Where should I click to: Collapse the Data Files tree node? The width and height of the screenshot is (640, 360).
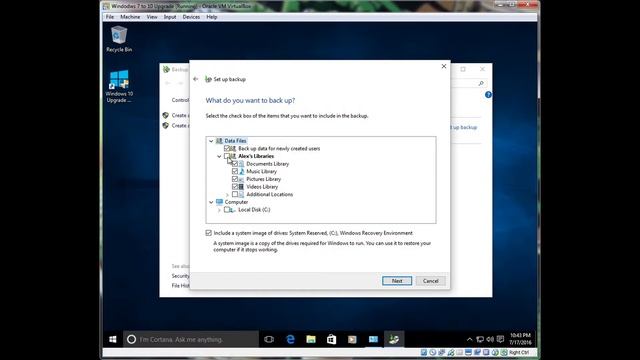tap(211, 141)
